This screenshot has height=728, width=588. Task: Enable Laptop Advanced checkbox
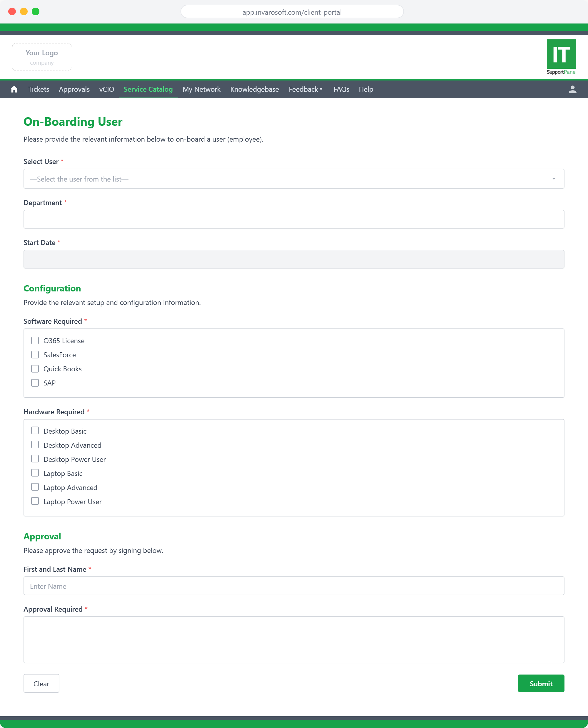click(35, 487)
